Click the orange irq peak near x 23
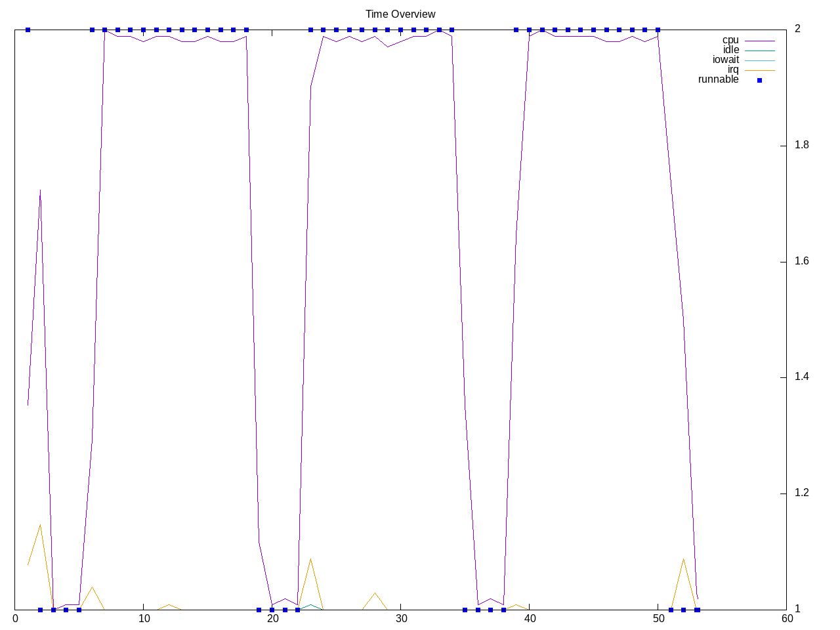Screen dimensions: 840x630 pyautogui.click(x=310, y=559)
